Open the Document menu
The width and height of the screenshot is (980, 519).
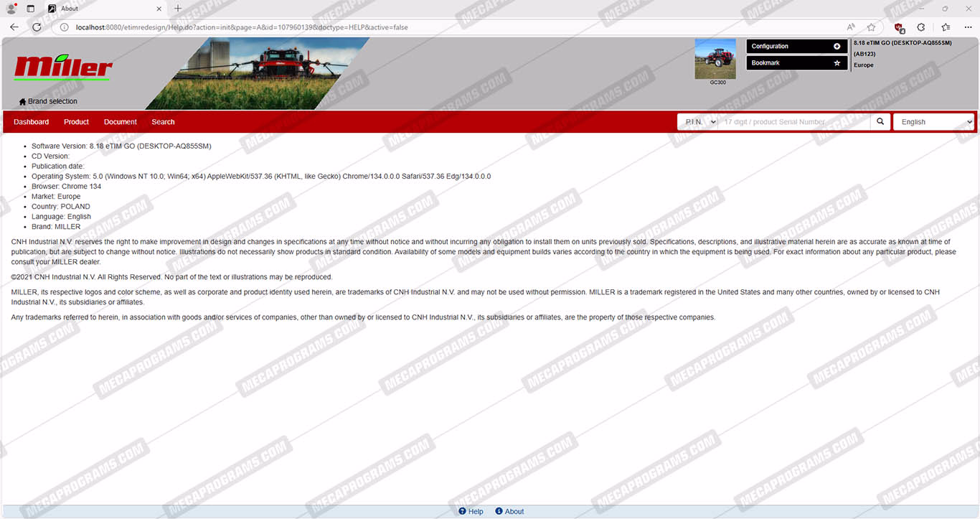pyautogui.click(x=120, y=122)
